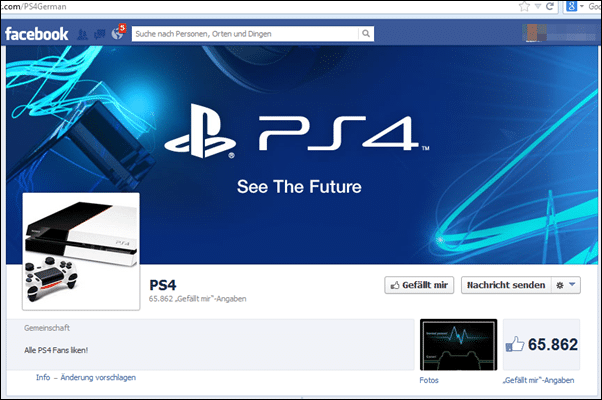Screen dimensions: 602x400
Task: Open the gear settings dropdown
Action: [x=566, y=285]
